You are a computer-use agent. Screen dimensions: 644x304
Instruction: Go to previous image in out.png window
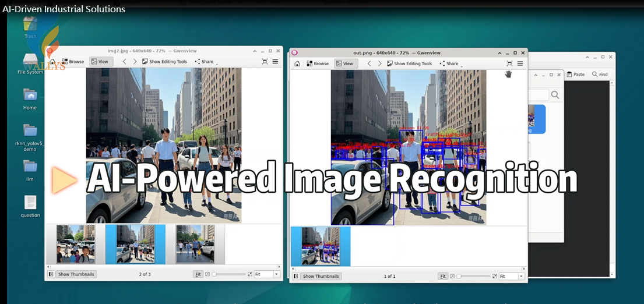click(x=369, y=63)
